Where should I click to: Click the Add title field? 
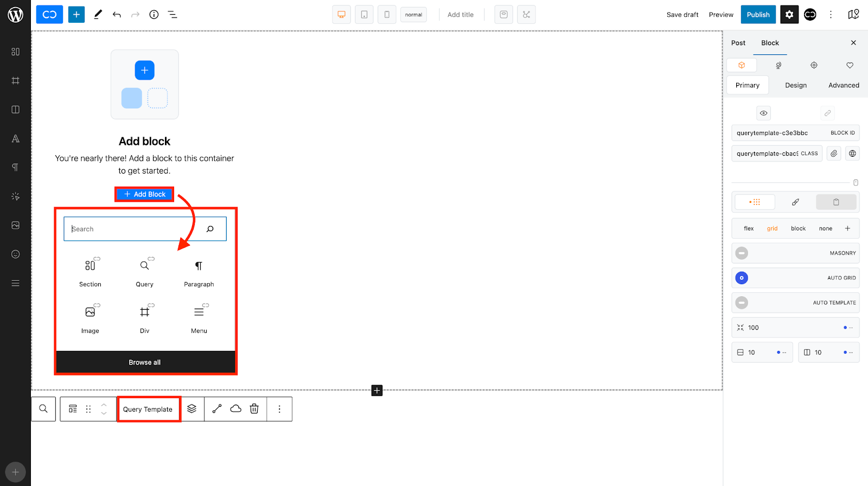pyautogui.click(x=461, y=15)
